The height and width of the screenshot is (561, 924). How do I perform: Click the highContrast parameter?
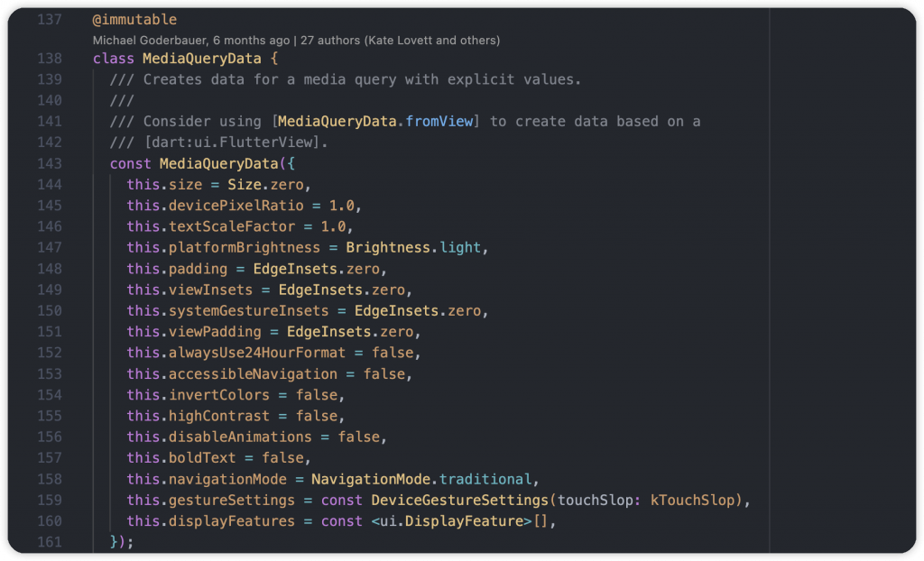(219, 416)
